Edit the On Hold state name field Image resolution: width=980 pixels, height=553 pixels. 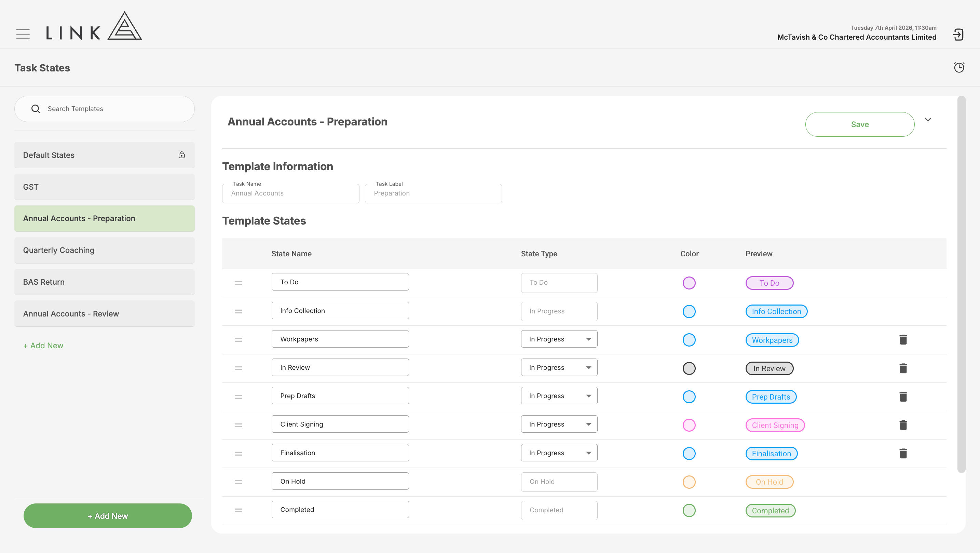(340, 481)
